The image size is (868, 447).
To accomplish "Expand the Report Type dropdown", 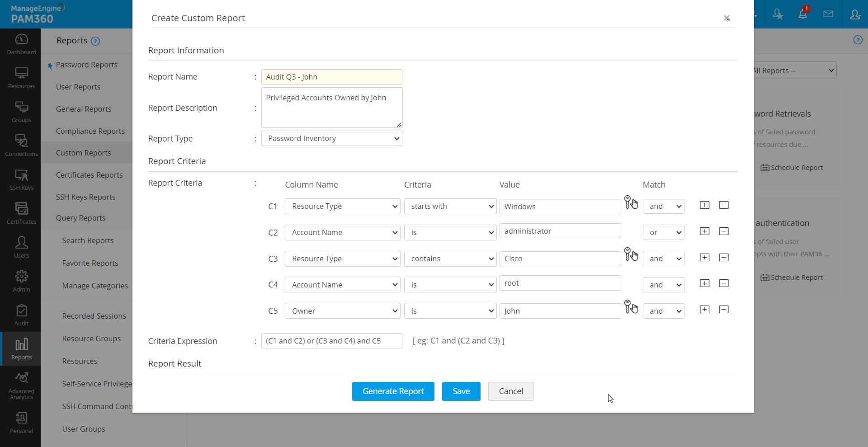I will point(331,139).
